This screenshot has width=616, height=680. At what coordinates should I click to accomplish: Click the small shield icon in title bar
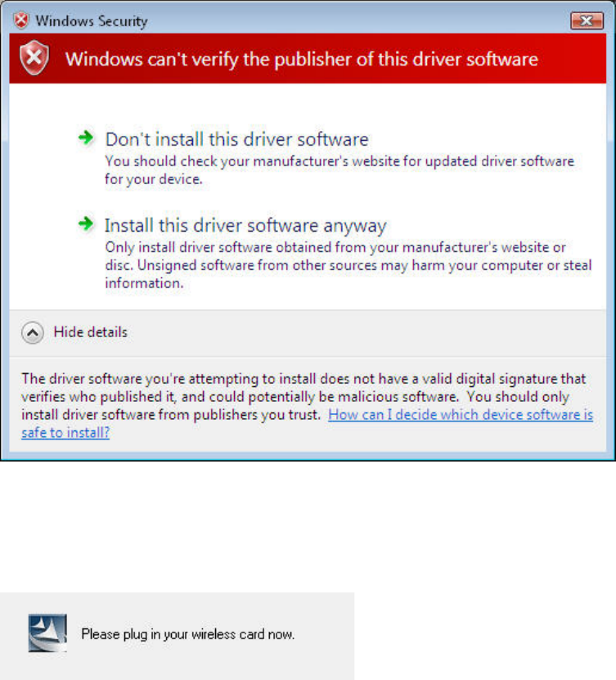[20, 20]
